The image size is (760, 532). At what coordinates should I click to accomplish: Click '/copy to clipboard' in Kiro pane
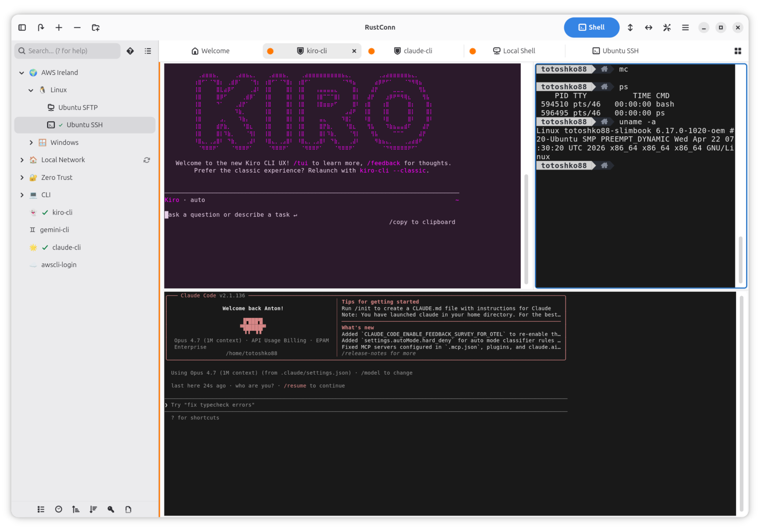422,222
